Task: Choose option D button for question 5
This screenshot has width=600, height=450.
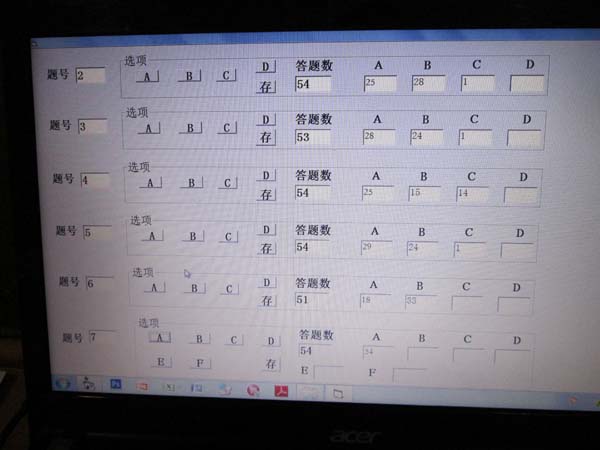Action: pyautogui.click(x=267, y=230)
